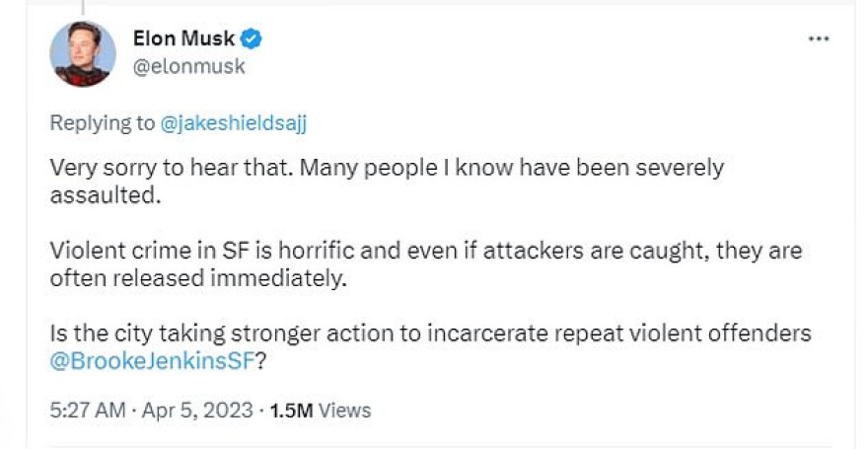The width and height of the screenshot is (868, 449).
Task: Click the phrase 'Many people I know'
Action: [361, 168]
